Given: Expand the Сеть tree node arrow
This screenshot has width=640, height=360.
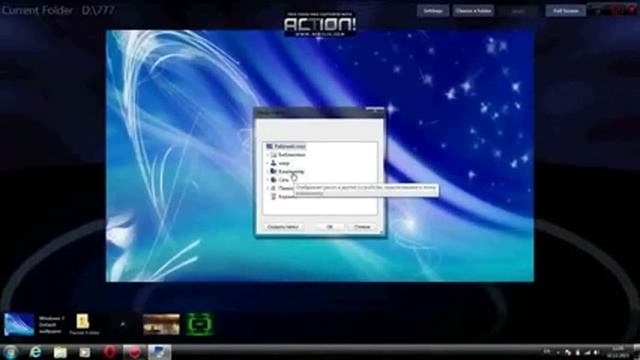Looking at the screenshot, I should (x=268, y=180).
